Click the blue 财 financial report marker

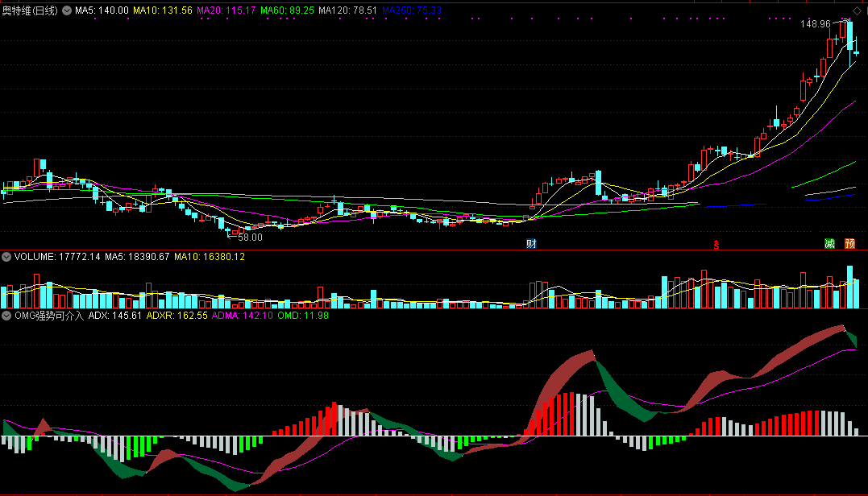click(x=531, y=244)
